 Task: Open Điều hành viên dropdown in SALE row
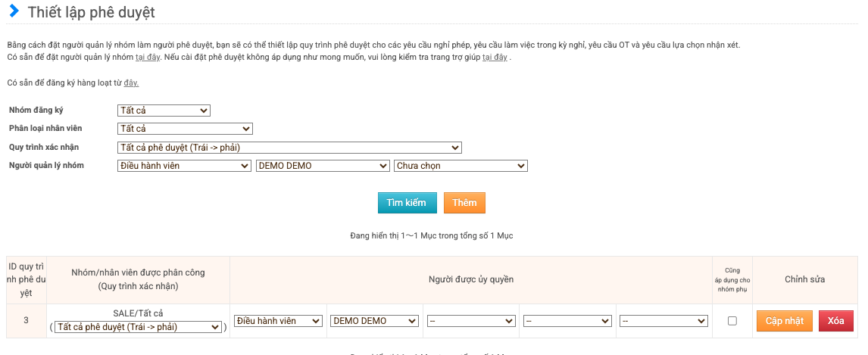[x=278, y=321]
